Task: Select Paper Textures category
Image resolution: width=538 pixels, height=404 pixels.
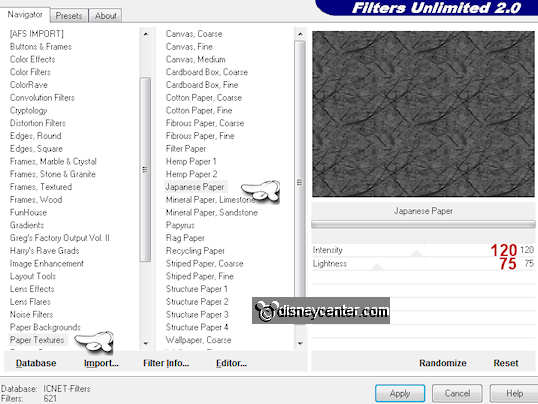Action: pyautogui.click(x=37, y=340)
